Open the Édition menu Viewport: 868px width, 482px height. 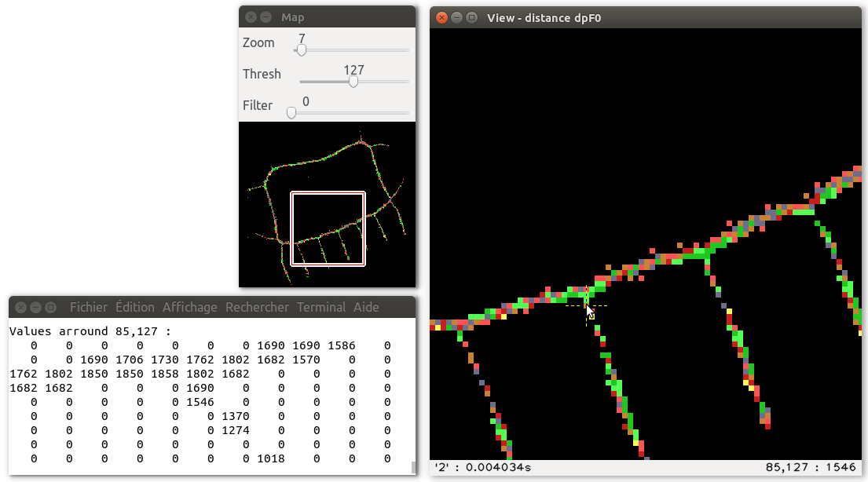point(134,307)
